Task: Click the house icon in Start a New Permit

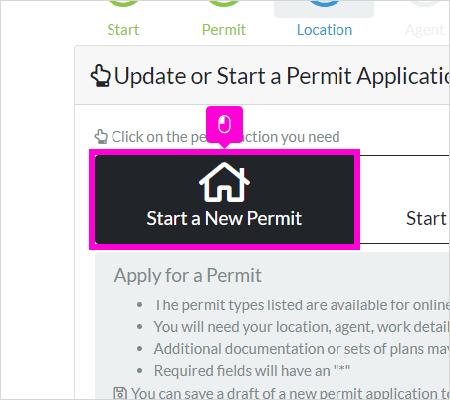Action: pos(224,182)
